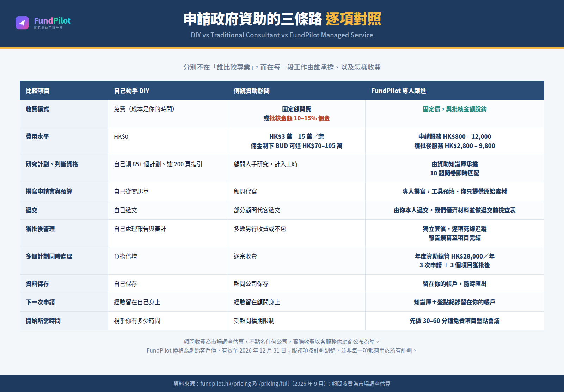
Task: Click 申請服務 HK$800 – 12,000 text
Action: [x=455, y=137]
